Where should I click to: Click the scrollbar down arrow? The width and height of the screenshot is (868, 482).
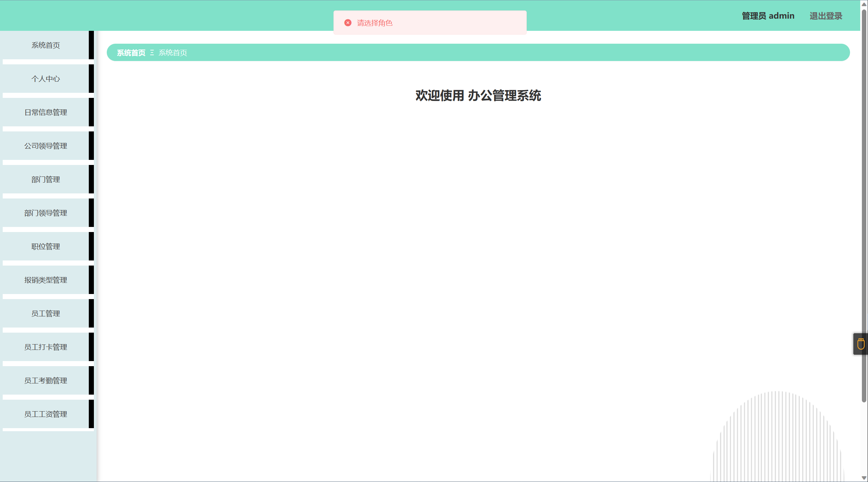click(x=864, y=478)
